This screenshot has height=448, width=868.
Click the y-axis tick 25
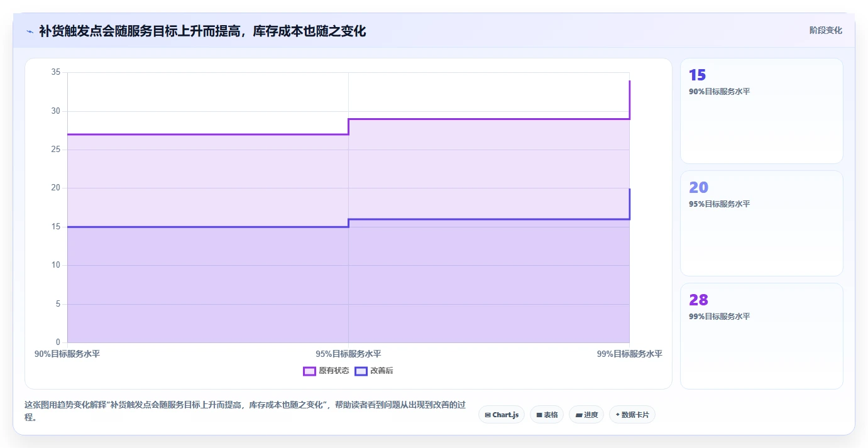click(56, 150)
